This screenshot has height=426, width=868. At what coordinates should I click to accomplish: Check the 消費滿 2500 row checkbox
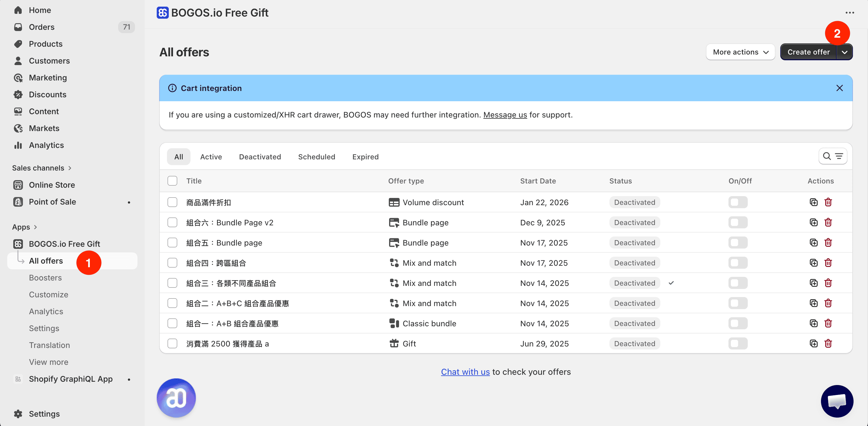172,343
